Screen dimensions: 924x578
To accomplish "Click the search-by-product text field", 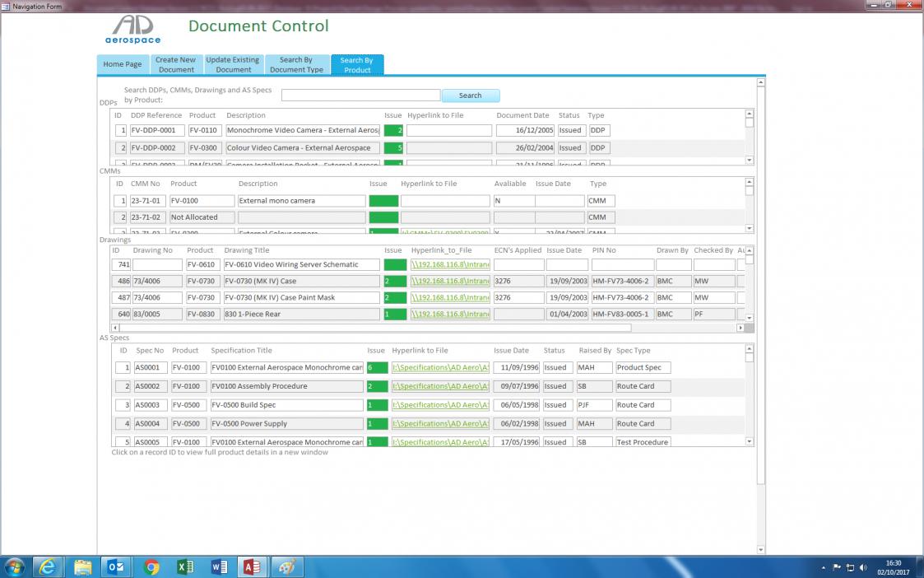I will click(360, 96).
